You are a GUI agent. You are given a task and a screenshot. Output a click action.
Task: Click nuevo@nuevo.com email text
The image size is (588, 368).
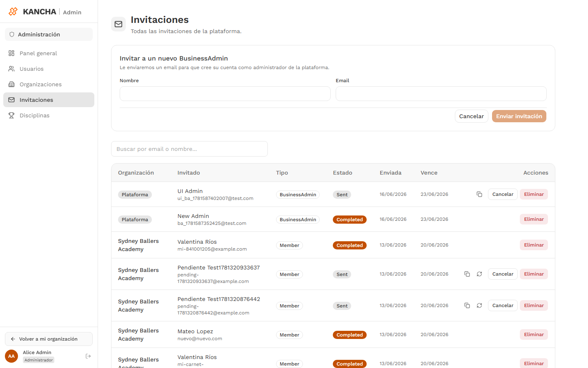click(x=200, y=339)
